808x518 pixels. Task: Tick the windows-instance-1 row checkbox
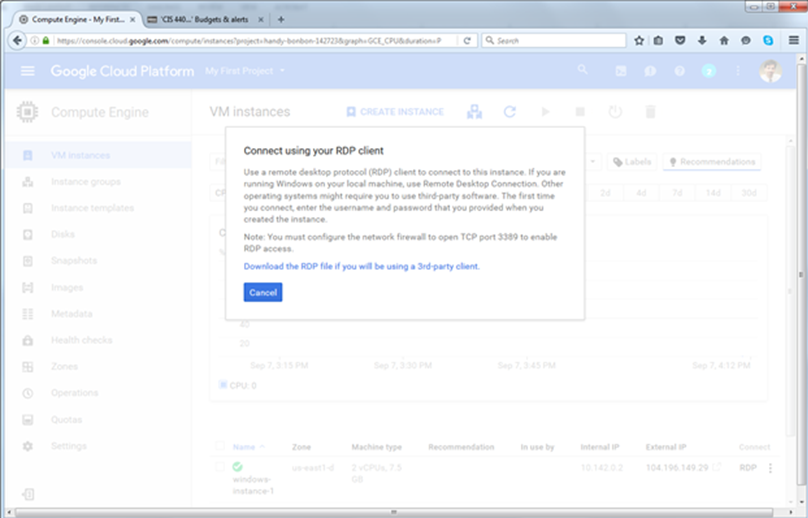point(220,467)
